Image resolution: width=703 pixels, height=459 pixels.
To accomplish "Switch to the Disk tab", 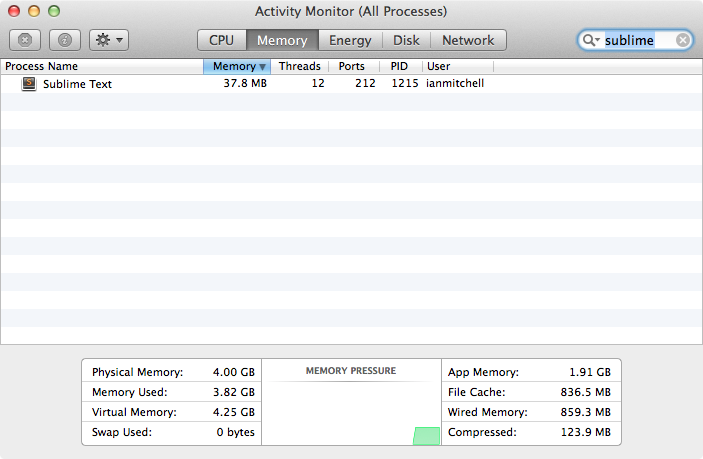I will (x=406, y=40).
